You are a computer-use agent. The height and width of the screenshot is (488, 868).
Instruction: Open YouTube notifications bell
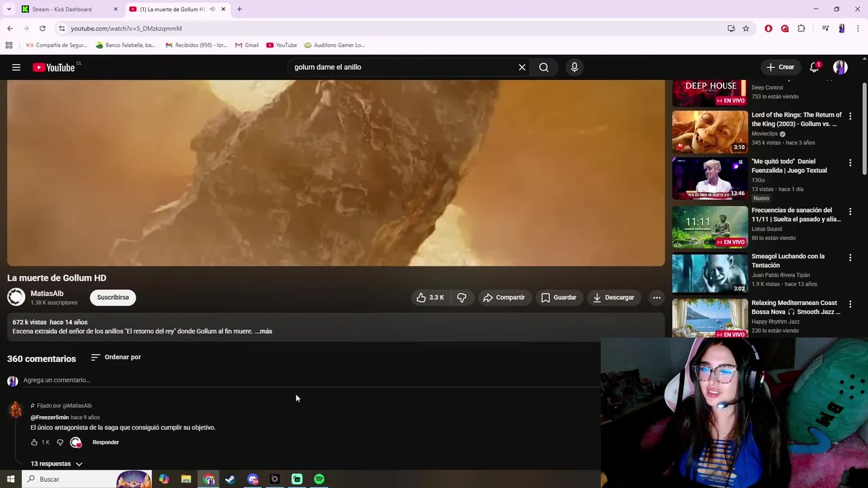coord(814,67)
